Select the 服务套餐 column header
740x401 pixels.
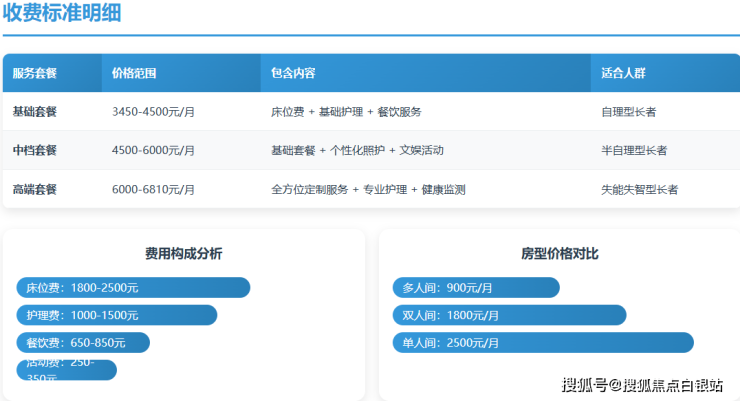click(35, 73)
